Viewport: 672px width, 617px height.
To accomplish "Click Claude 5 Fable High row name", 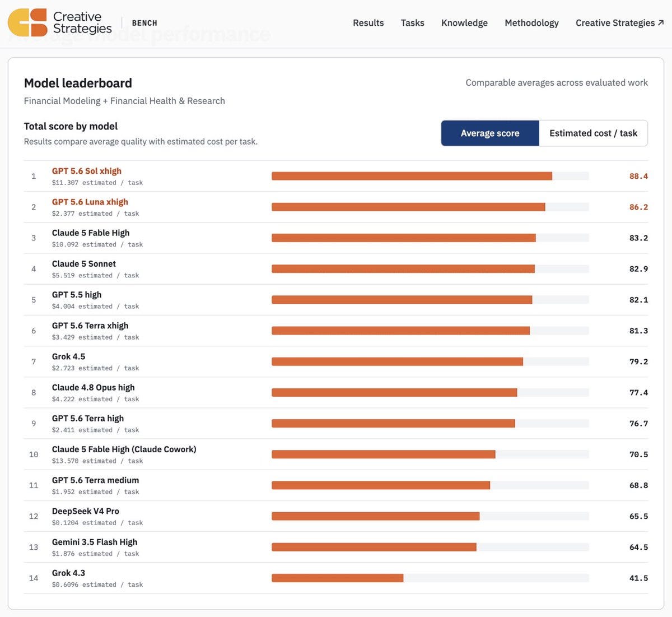I will [91, 233].
